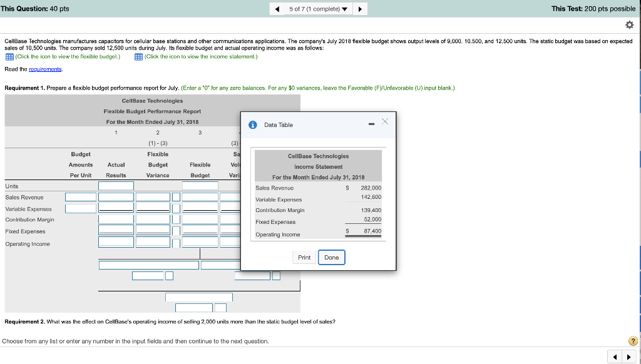Click the bottom-right next arrow button
The height and width of the screenshot is (364, 641).
point(628,357)
